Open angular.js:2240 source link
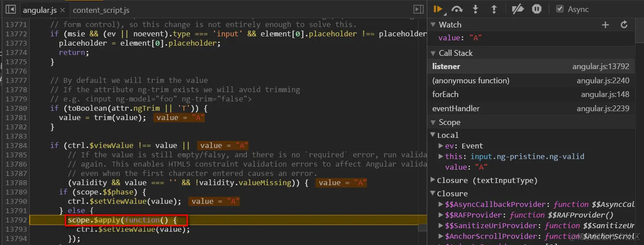The height and width of the screenshot is (245, 644). click(603, 81)
